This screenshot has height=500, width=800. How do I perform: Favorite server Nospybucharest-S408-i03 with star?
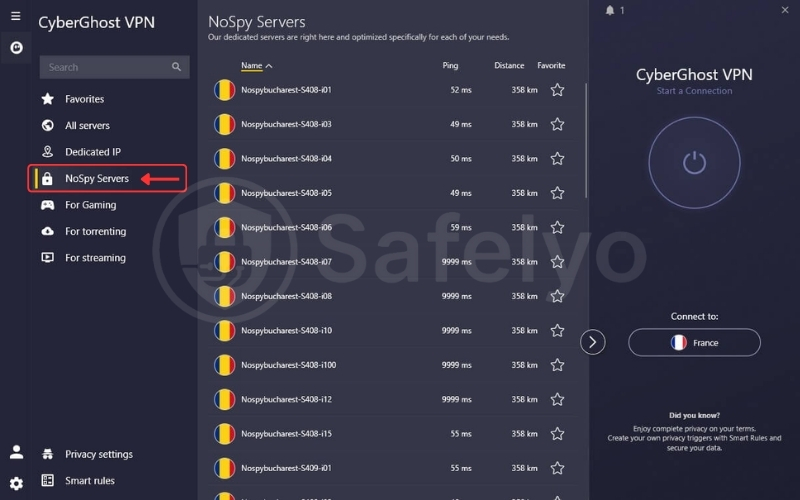pyautogui.click(x=557, y=124)
